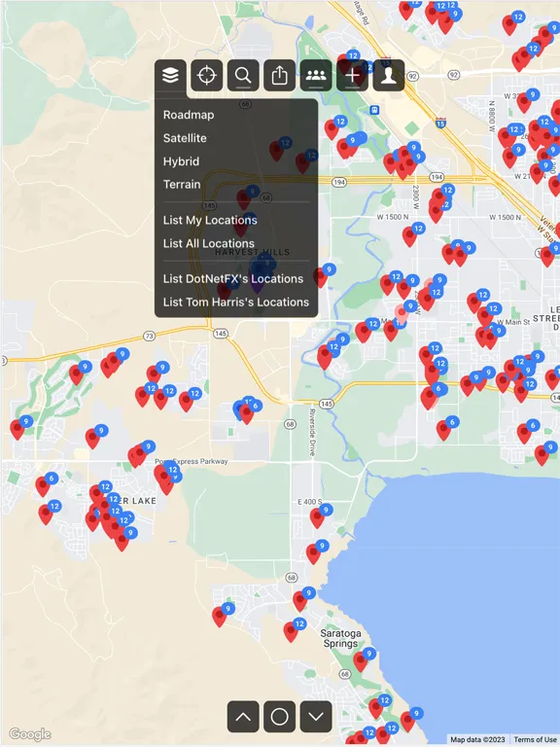
Task: Select Terrain map type
Action: pos(182,185)
